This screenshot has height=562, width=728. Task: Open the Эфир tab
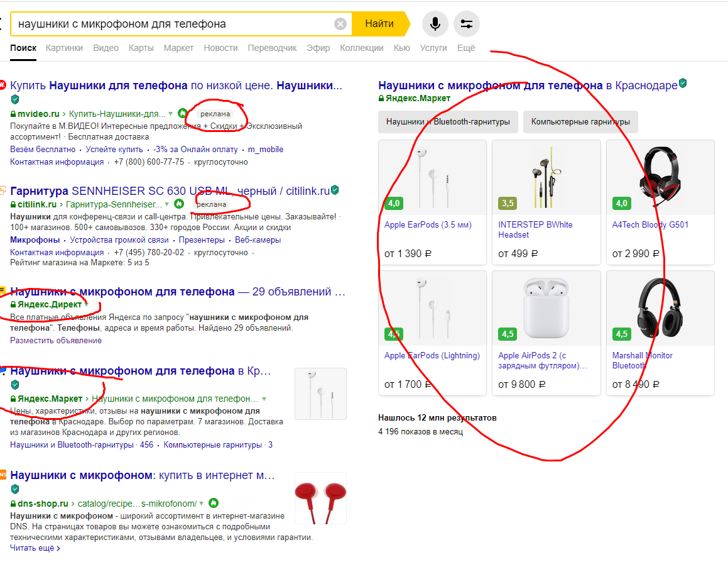pyautogui.click(x=318, y=48)
